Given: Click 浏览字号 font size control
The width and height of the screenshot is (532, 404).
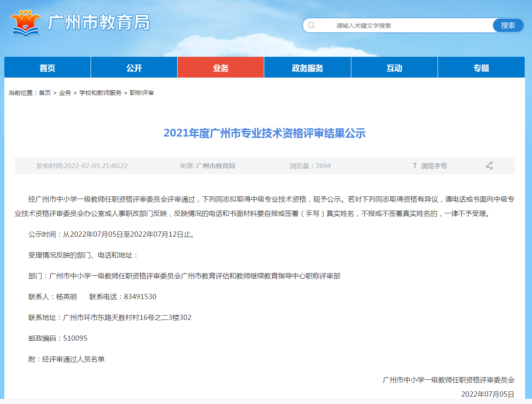Looking at the screenshot, I should click(x=434, y=166).
